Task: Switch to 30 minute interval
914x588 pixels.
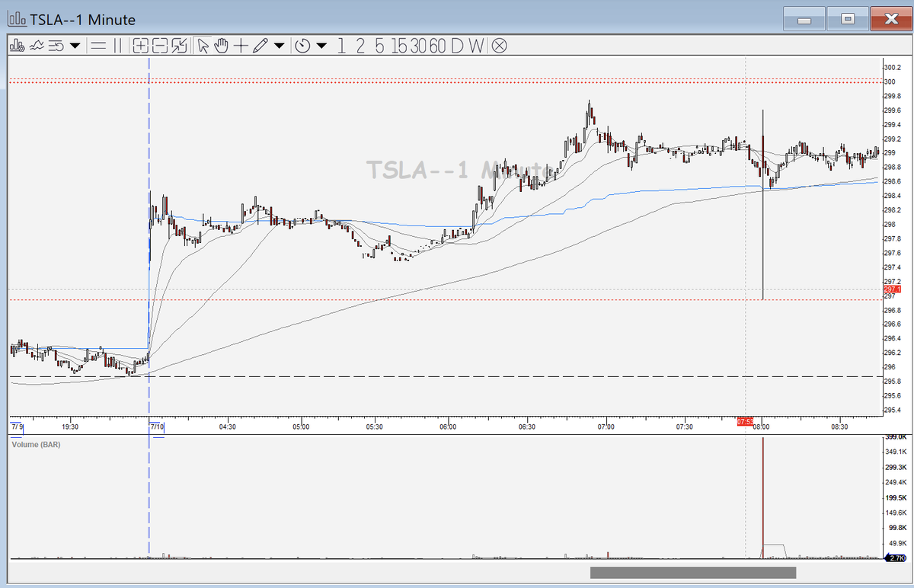Action: point(418,46)
